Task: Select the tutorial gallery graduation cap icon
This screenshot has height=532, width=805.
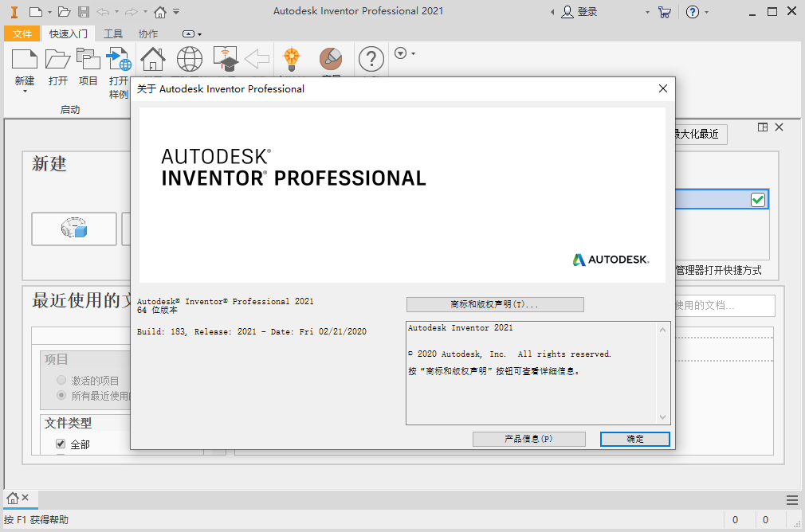Action: [226, 58]
